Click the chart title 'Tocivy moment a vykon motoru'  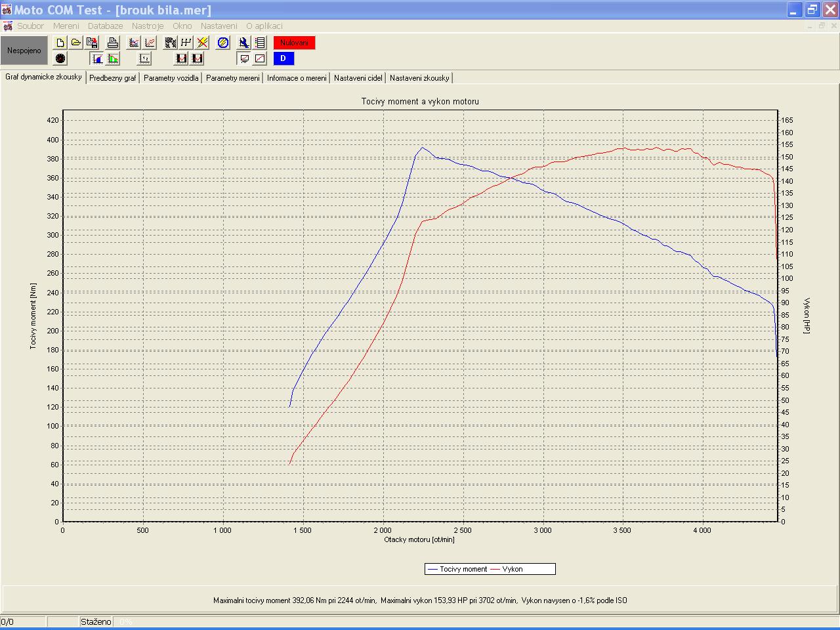(420, 102)
